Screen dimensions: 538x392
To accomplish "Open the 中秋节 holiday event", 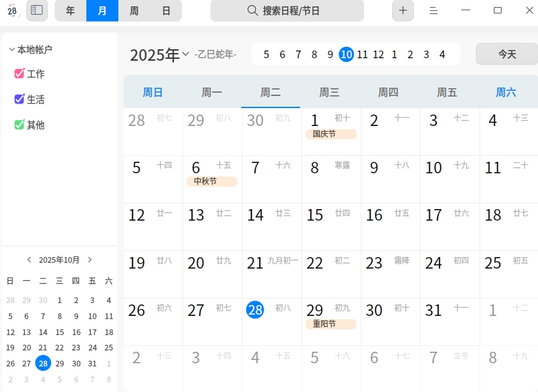I will click(212, 182).
